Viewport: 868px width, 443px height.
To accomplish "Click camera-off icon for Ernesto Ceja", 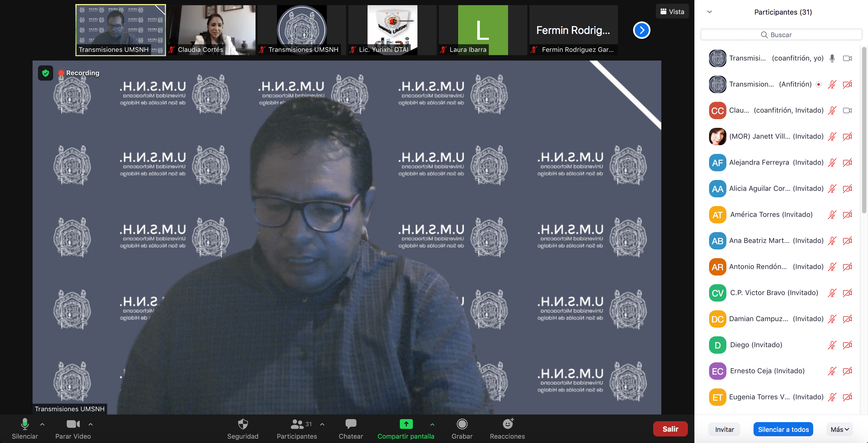I will pyautogui.click(x=847, y=371).
